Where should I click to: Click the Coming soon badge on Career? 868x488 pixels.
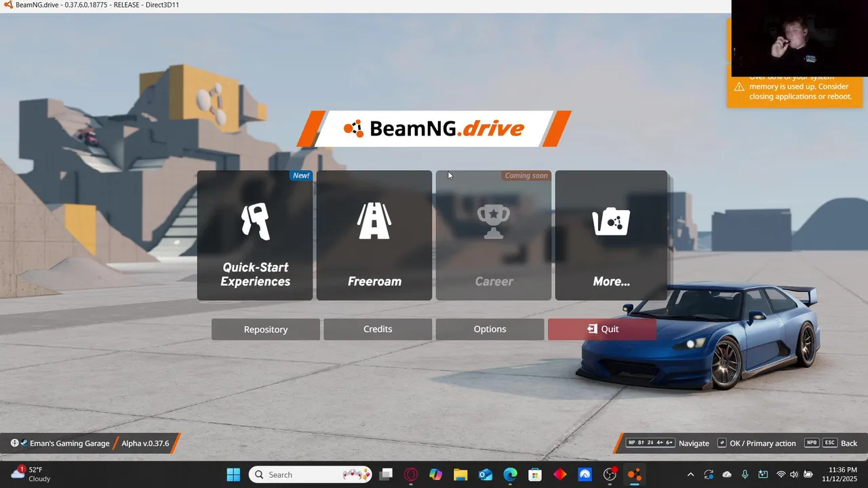point(526,176)
